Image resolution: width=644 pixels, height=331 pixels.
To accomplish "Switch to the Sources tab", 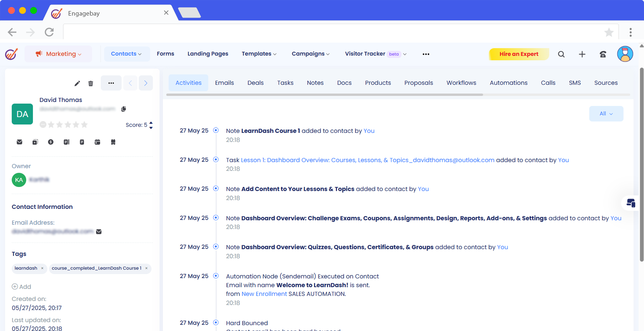I will pyautogui.click(x=606, y=83).
